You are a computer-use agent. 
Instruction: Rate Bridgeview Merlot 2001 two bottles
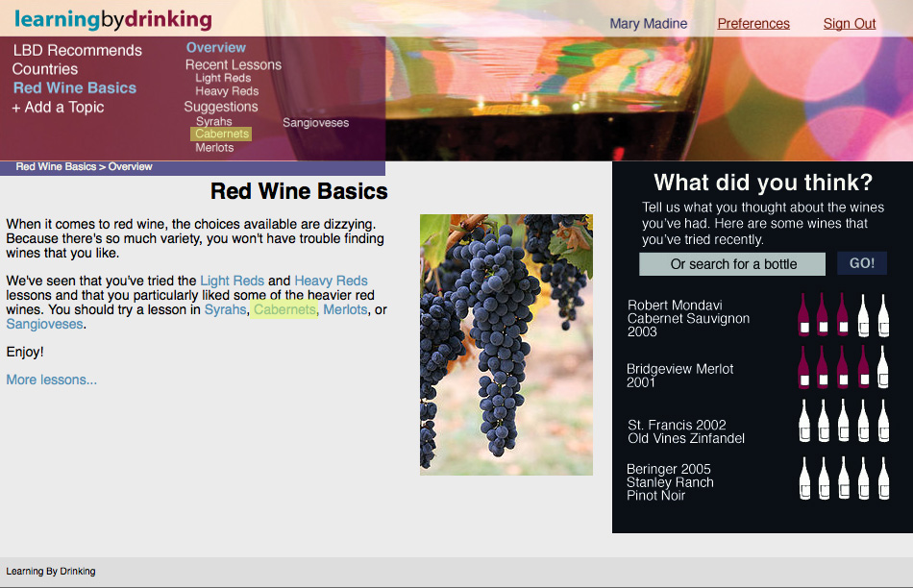(x=823, y=367)
